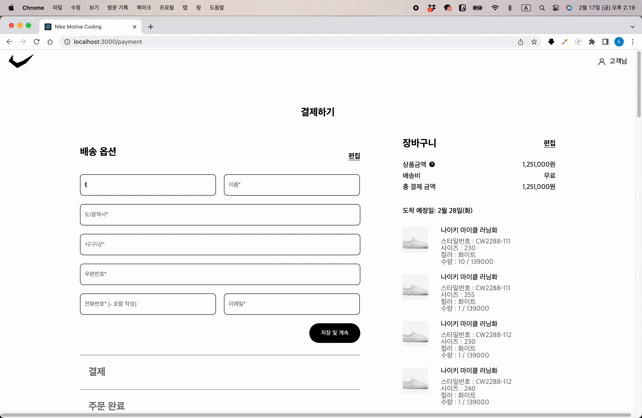
Task: Open the Chrome home page button
Action: point(50,42)
